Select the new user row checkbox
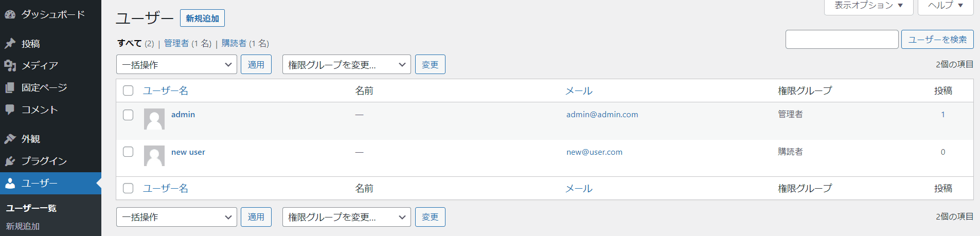 point(128,152)
